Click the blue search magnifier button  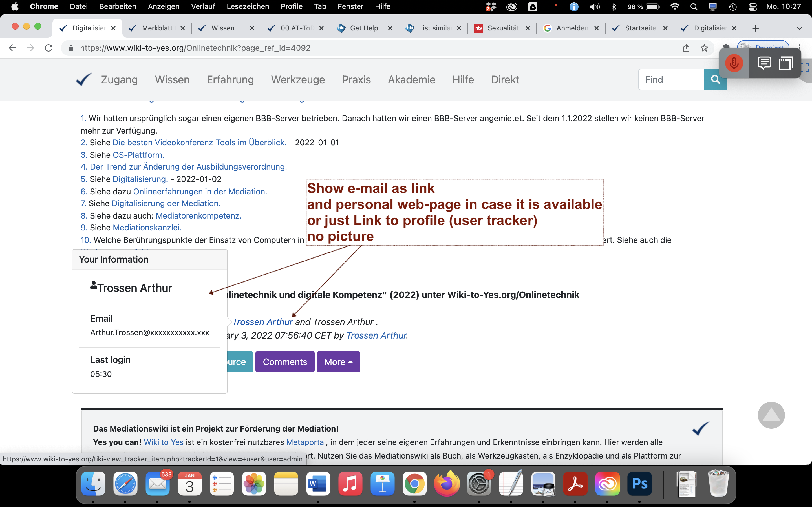point(715,79)
